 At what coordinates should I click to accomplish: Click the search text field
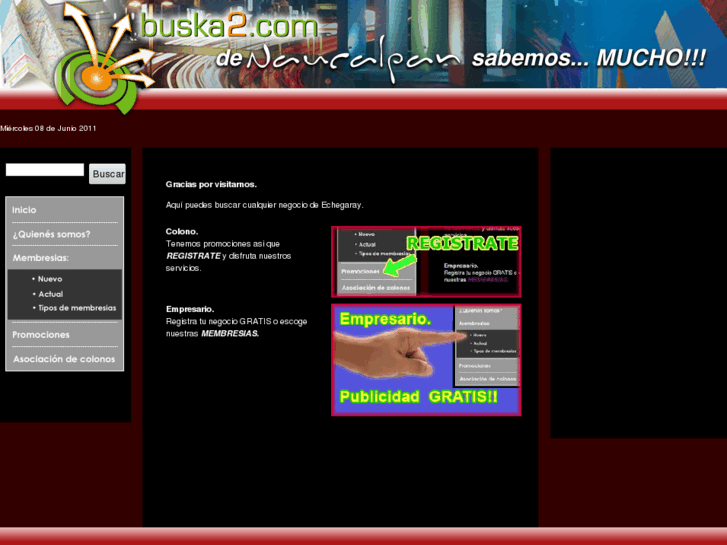point(45,170)
